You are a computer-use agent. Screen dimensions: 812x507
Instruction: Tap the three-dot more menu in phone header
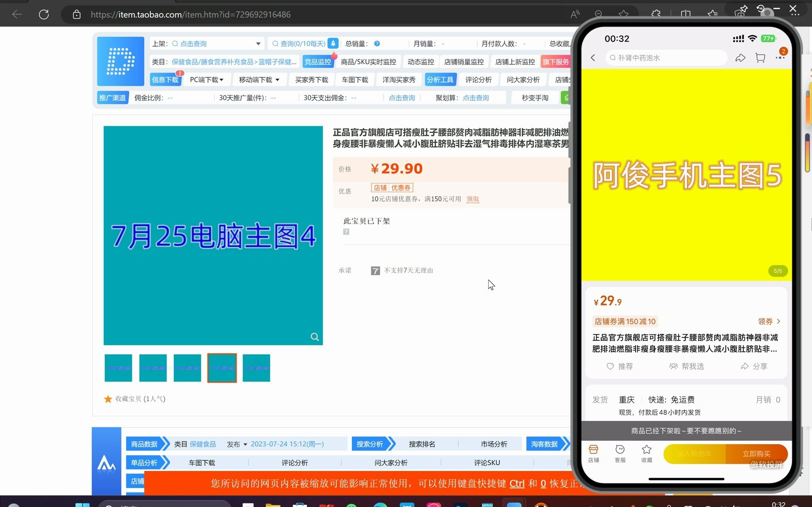(x=780, y=58)
